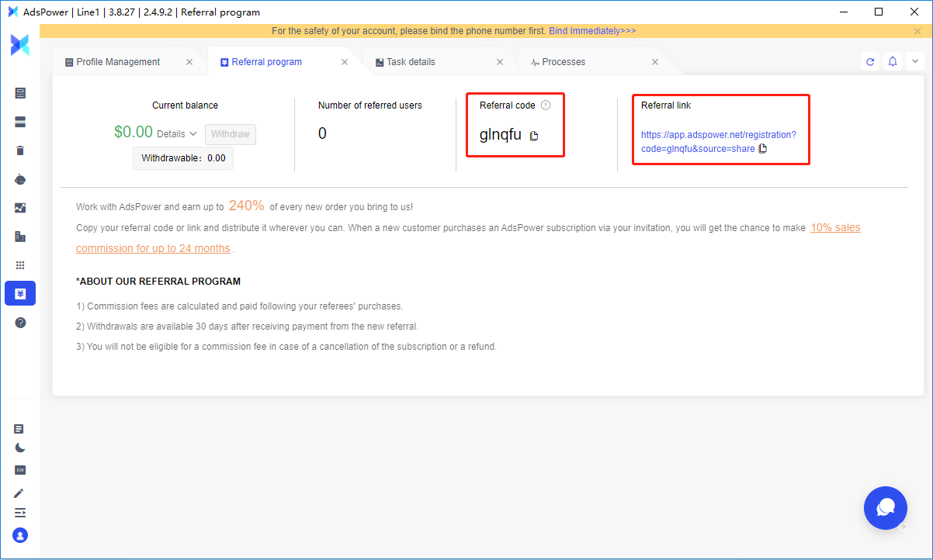Click the Referral link label

(666, 105)
